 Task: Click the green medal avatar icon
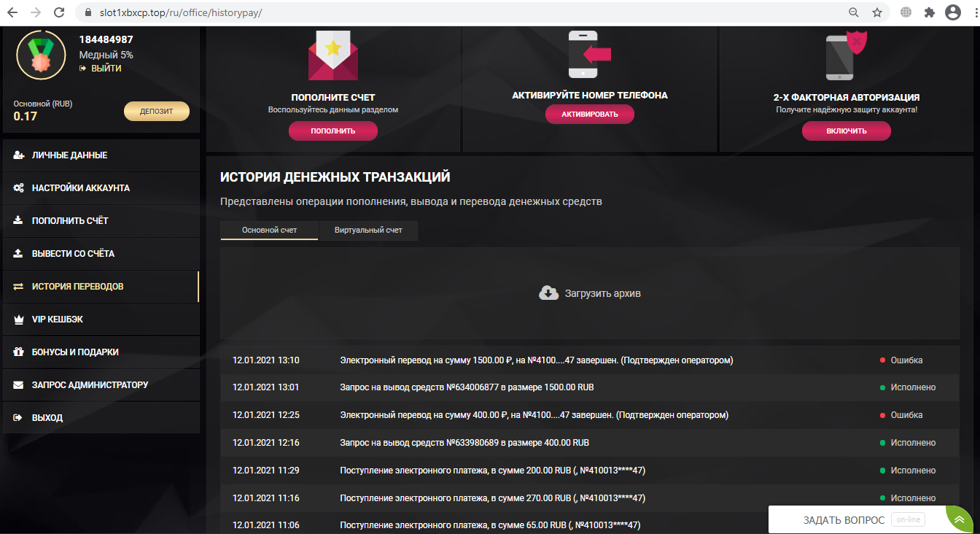point(41,55)
